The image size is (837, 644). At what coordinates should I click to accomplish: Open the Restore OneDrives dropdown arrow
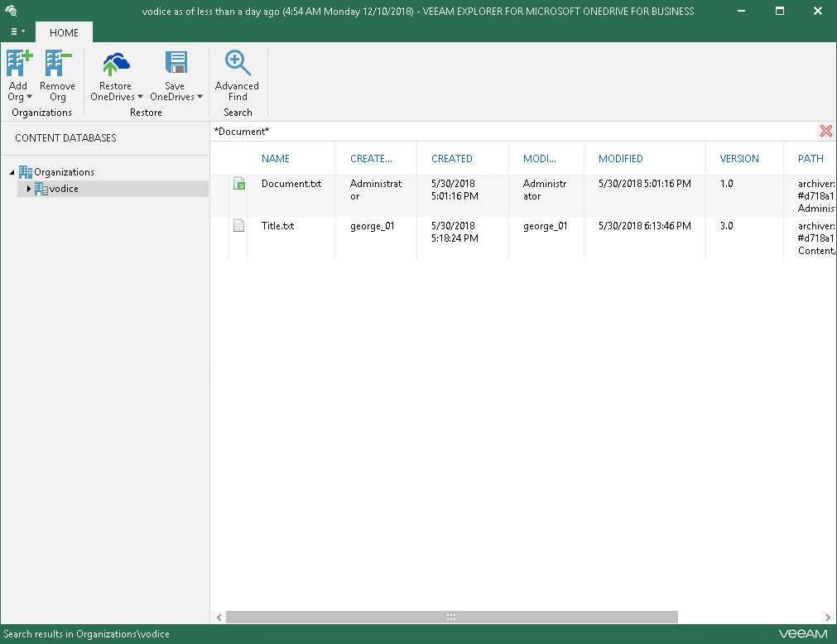click(140, 97)
